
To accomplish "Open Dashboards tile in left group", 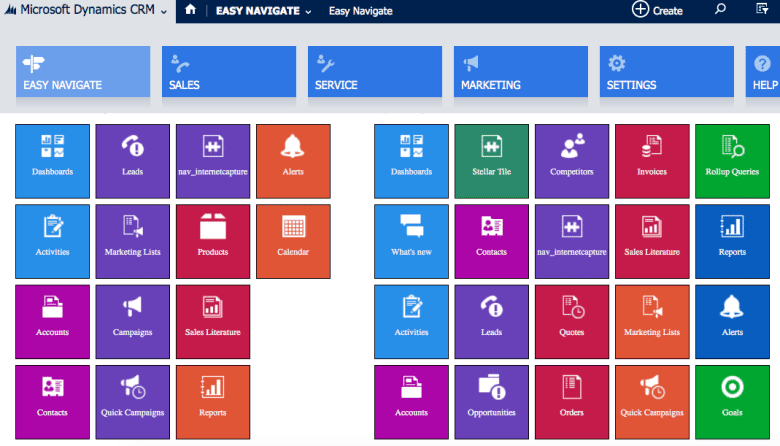I will click(x=52, y=161).
